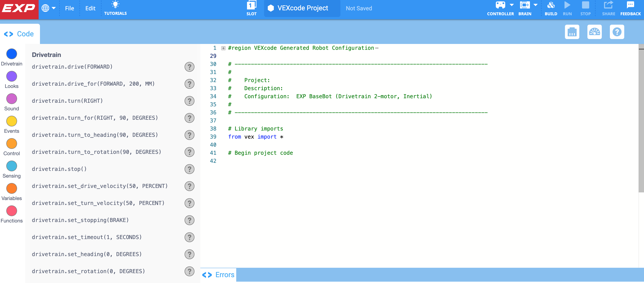The image size is (644, 283).
Task: Click the editor vertical scrollbar
Action: click(x=641, y=118)
